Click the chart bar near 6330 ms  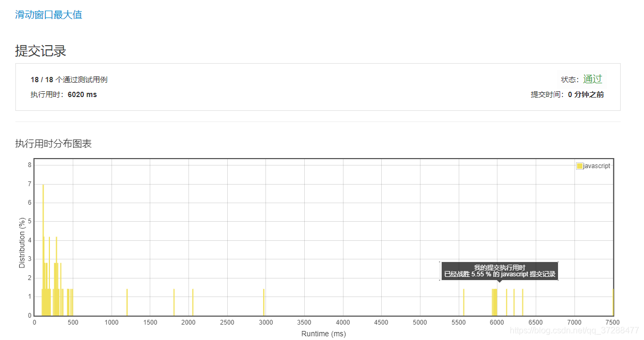pyautogui.click(x=522, y=302)
